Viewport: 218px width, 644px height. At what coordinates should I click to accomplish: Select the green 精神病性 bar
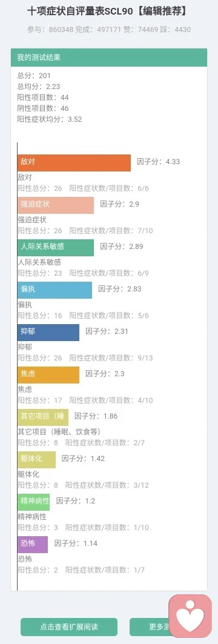coord(34,502)
